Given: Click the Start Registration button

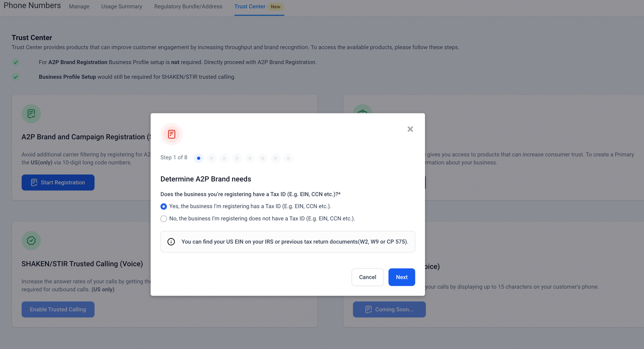Looking at the screenshot, I should pyautogui.click(x=58, y=183).
